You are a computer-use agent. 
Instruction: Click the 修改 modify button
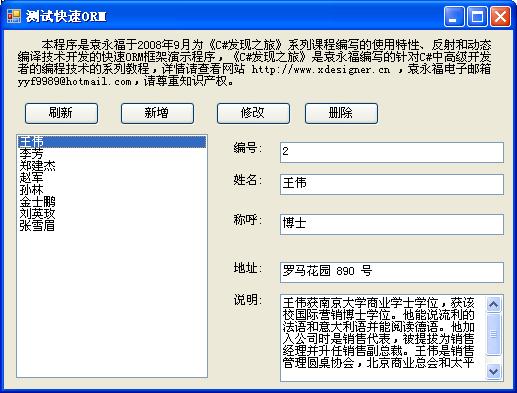(253, 113)
